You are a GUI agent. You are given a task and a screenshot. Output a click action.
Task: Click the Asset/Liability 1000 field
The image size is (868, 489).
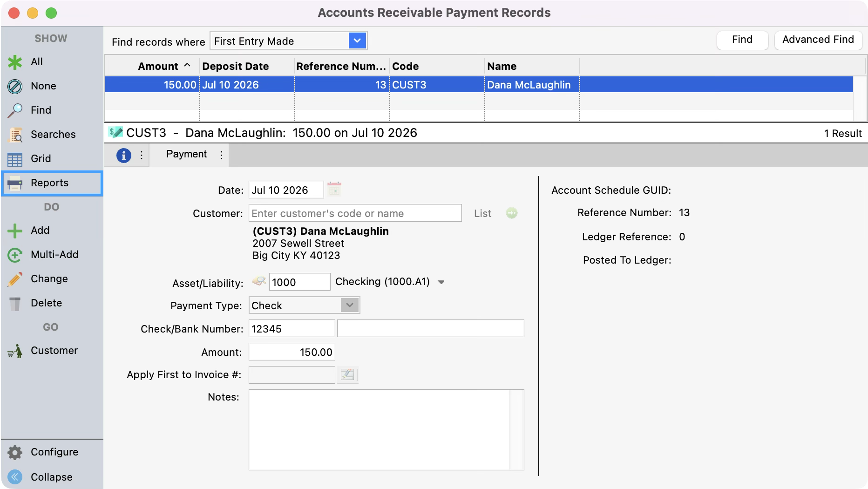click(299, 282)
